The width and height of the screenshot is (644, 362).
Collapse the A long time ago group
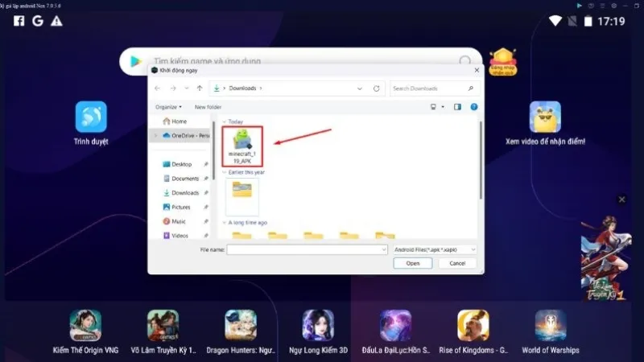point(225,223)
